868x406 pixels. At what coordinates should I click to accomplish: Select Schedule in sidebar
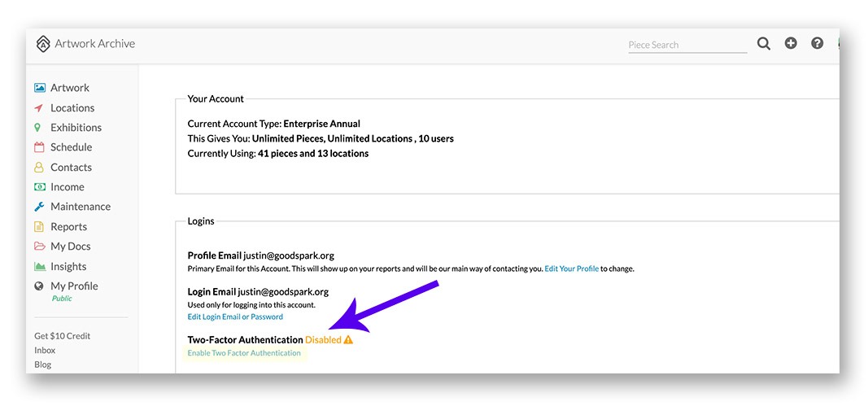(71, 147)
